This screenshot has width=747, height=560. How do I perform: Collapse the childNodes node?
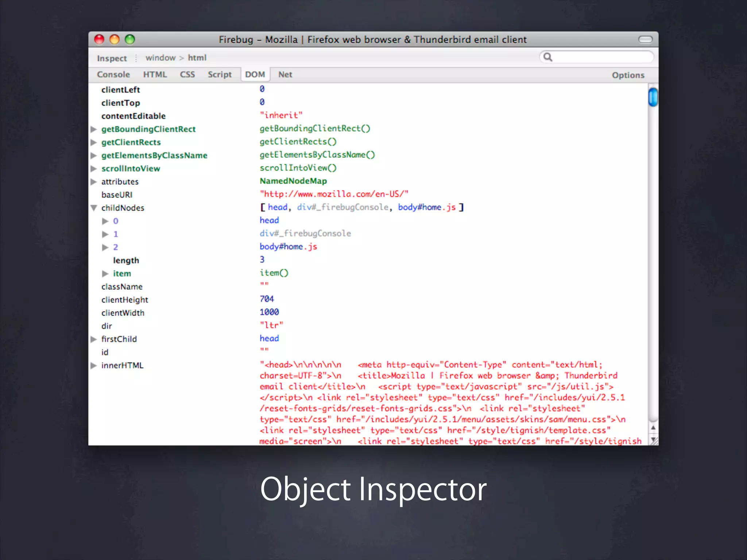(x=94, y=208)
